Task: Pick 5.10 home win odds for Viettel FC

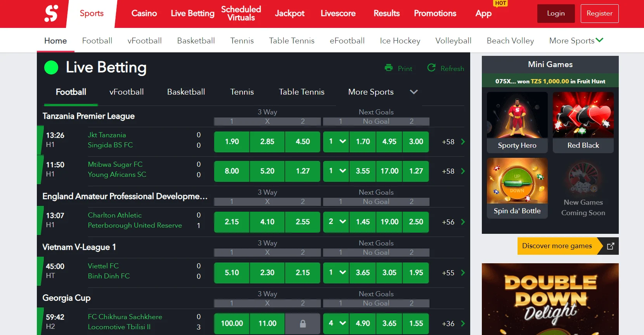Action: [232, 273]
